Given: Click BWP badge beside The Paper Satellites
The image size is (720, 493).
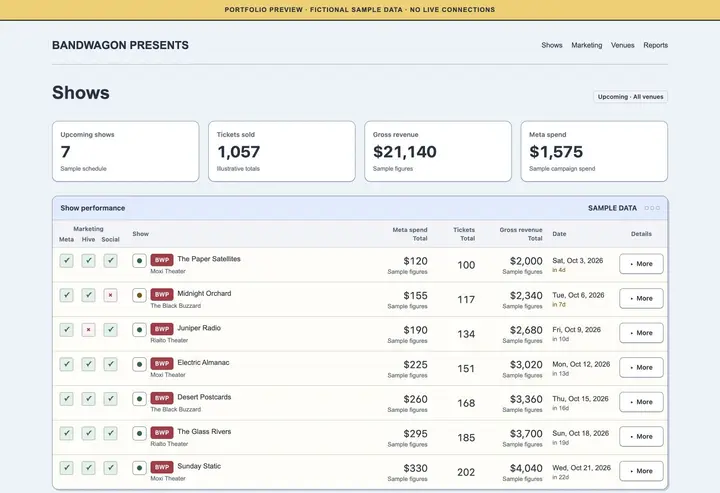Looking at the screenshot, I should [162, 260].
